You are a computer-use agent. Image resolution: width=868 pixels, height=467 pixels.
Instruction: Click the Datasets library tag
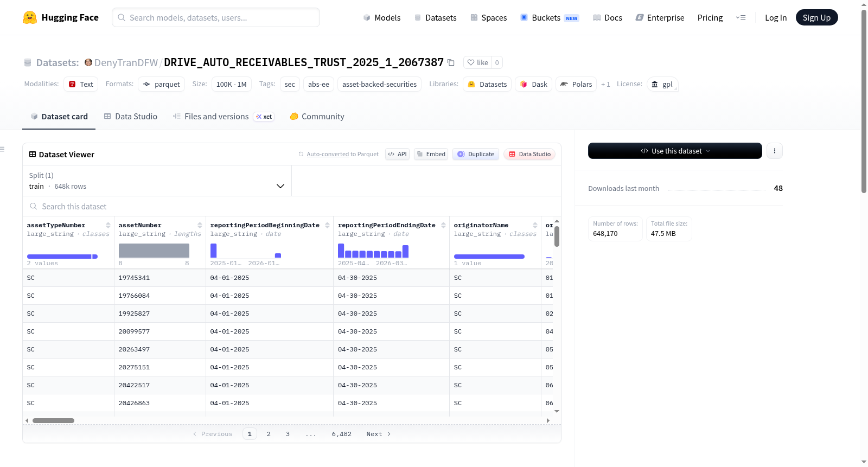tap(487, 84)
